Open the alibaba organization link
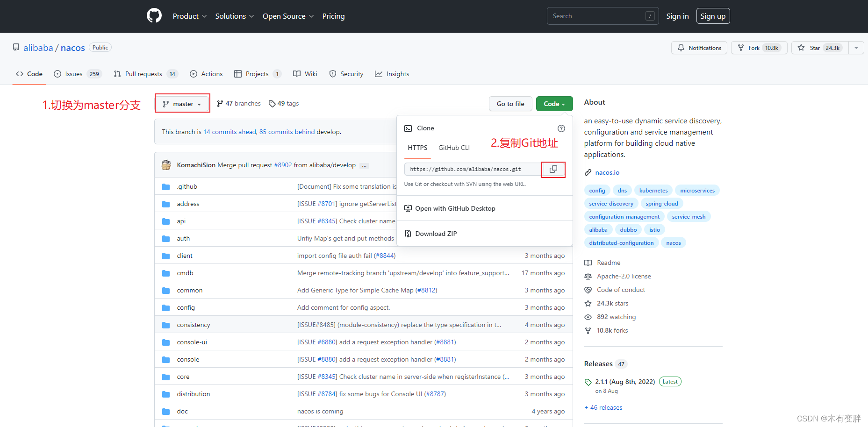Image resolution: width=868 pixels, height=427 pixels. (x=38, y=48)
